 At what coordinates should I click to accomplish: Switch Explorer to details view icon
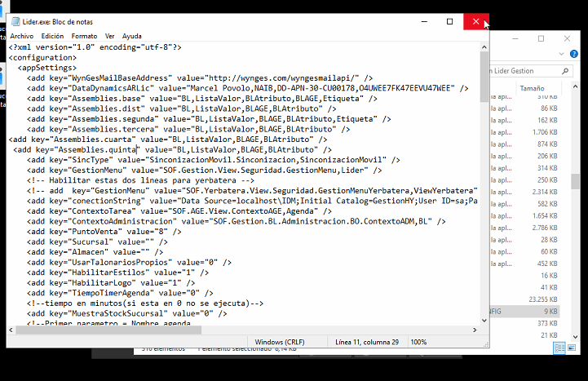coord(560,348)
